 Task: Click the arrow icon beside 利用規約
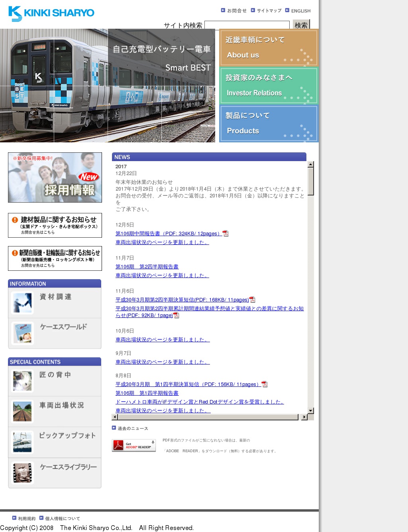(14, 518)
